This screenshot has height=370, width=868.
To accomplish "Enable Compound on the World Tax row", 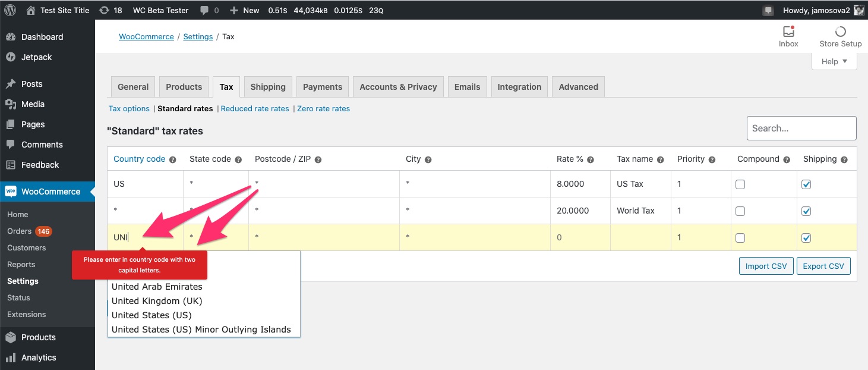I will [x=740, y=211].
